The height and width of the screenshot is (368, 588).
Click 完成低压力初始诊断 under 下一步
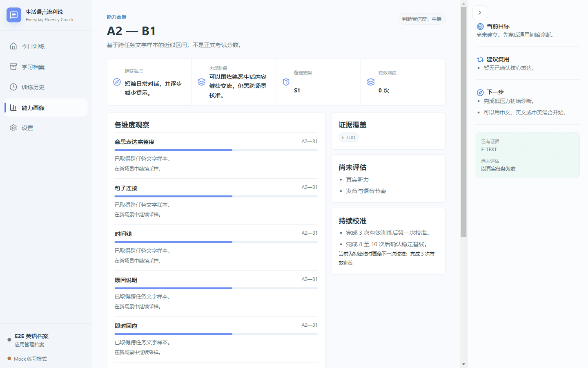tap(510, 101)
